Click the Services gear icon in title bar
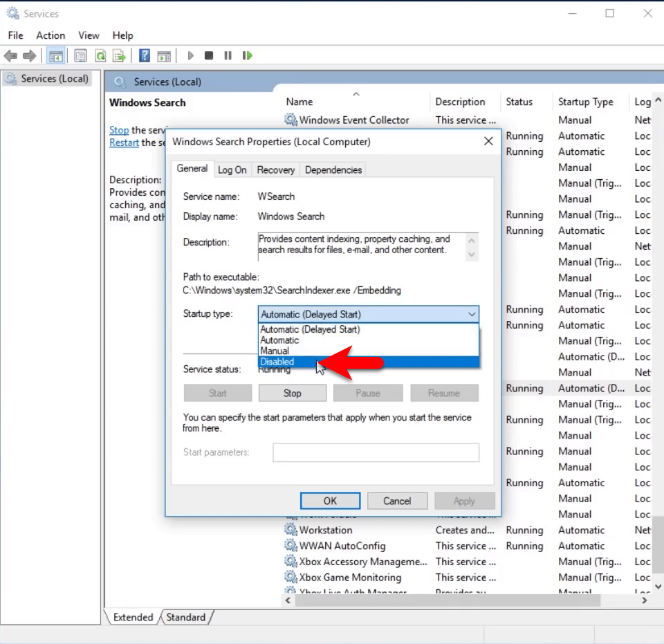This screenshot has height=644, width=664. [12, 14]
